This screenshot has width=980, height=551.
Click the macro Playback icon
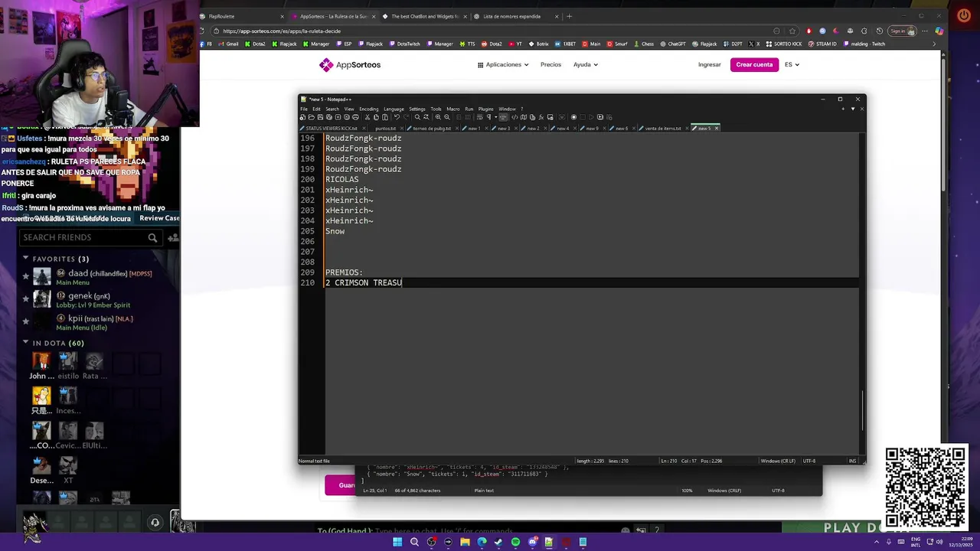591,117
